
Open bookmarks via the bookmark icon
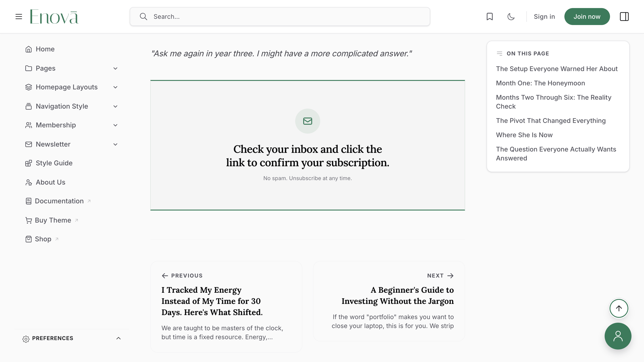click(x=489, y=17)
